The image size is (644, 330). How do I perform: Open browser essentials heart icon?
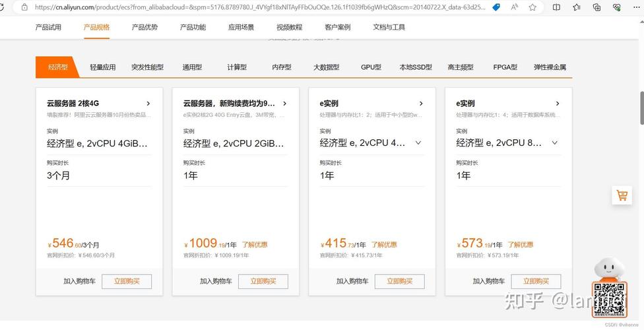coord(616,7)
